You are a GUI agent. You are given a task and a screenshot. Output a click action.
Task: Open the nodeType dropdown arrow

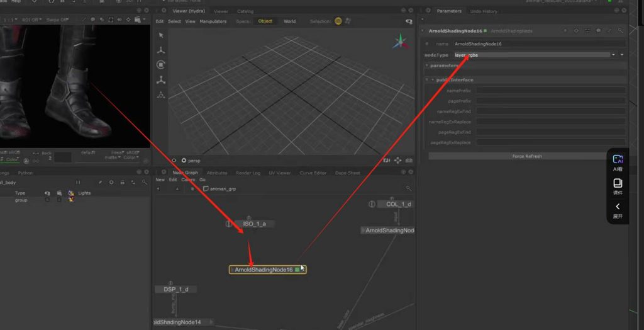click(613, 55)
